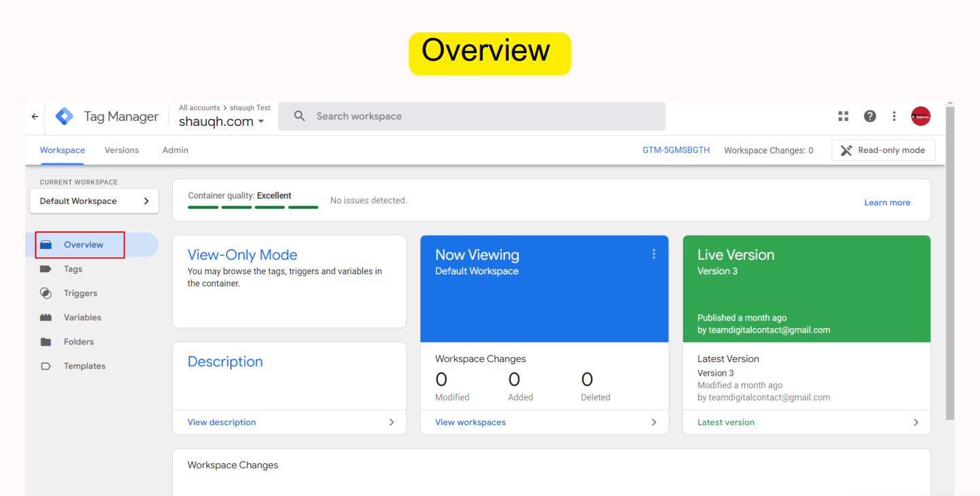Image resolution: width=980 pixels, height=496 pixels.
Task: Click the Search workspace field
Action: point(471,116)
